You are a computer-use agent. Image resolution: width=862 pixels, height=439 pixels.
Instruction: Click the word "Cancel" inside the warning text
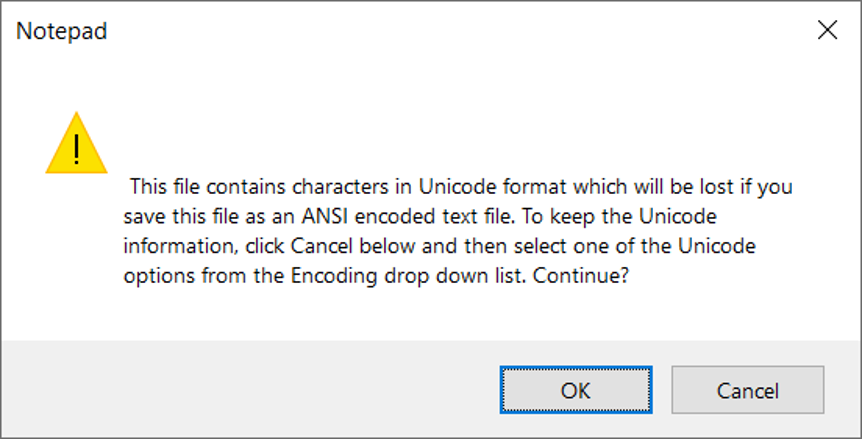322,246
